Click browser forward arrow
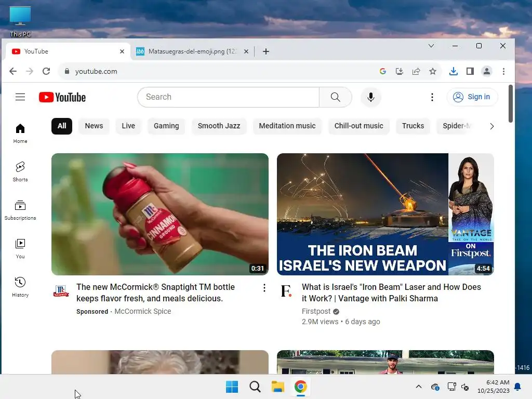Screen dimensions: 532x399 30,71
